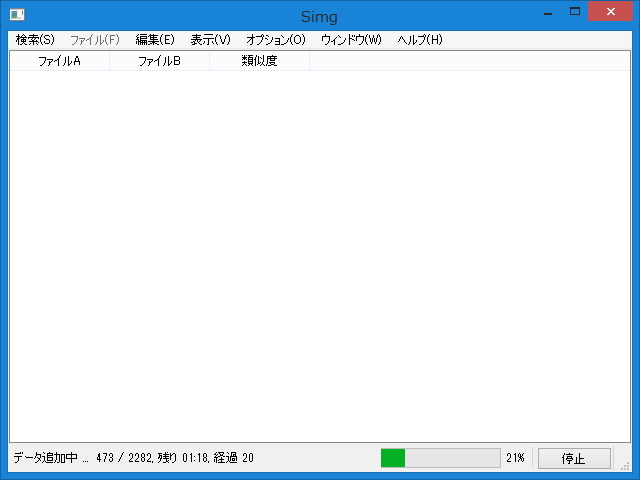
Task: Close the Simg window
Action: pyautogui.click(x=611, y=11)
